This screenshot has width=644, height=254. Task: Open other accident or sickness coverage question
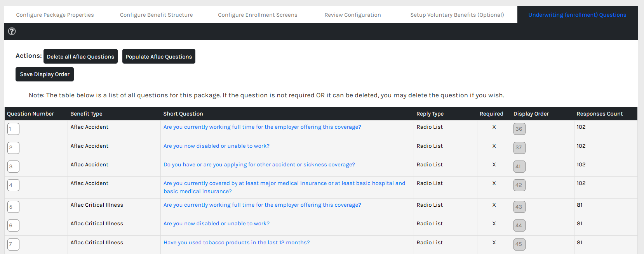(259, 165)
